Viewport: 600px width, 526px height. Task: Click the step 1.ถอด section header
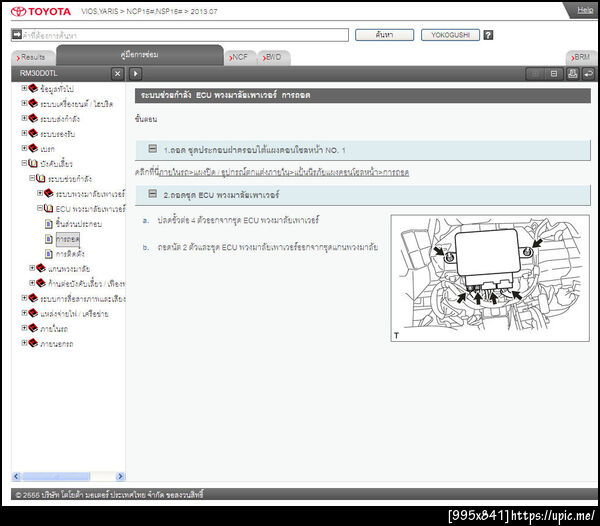[x=363, y=150]
